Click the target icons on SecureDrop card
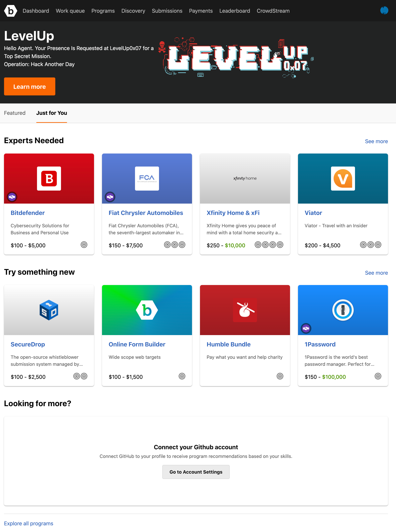Screen dimensions: 396x532 click(x=80, y=376)
